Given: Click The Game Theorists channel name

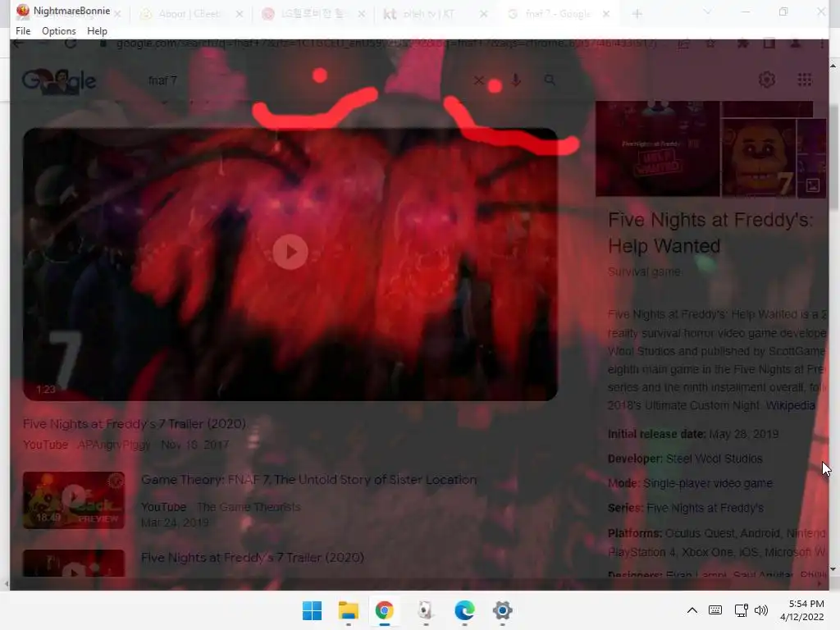Looking at the screenshot, I should (x=249, y=507).
